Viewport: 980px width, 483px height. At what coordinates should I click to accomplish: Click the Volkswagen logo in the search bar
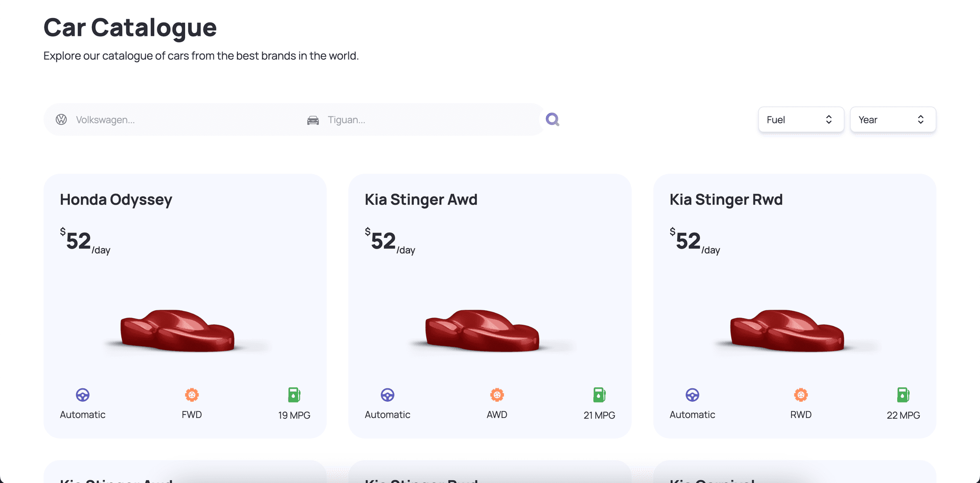tap(61, 119)
